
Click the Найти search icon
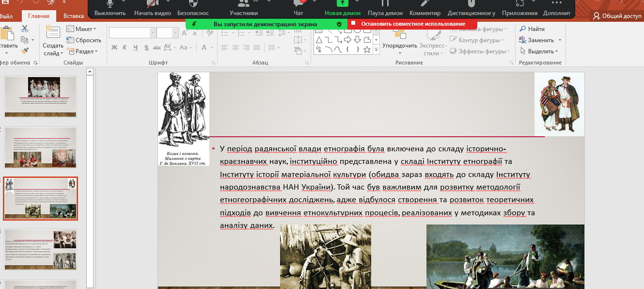coord(523,29)
